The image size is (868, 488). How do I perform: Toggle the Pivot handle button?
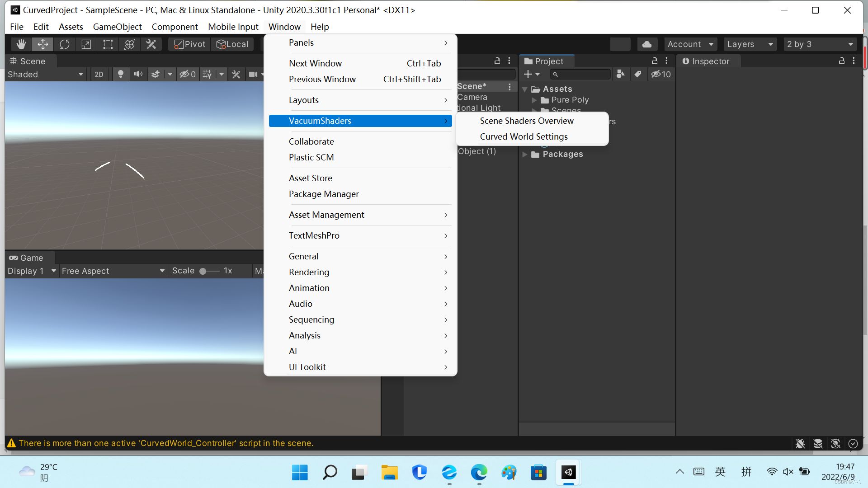click(x=190, y=44)
